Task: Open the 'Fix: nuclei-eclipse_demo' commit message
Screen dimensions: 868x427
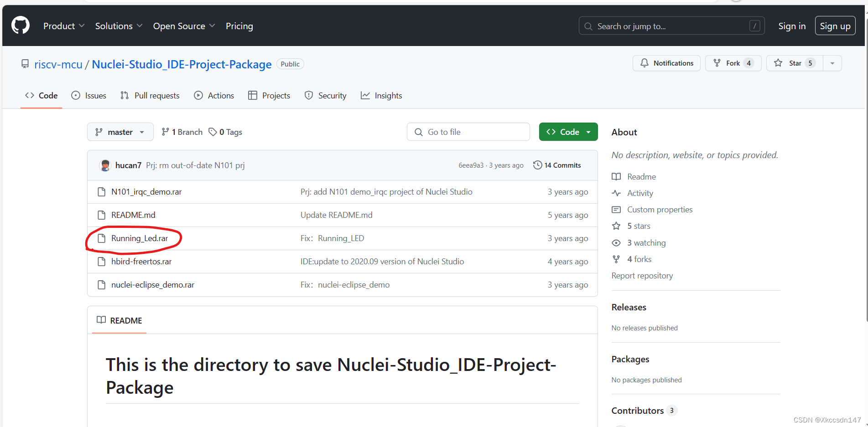Action: point(345,285)
